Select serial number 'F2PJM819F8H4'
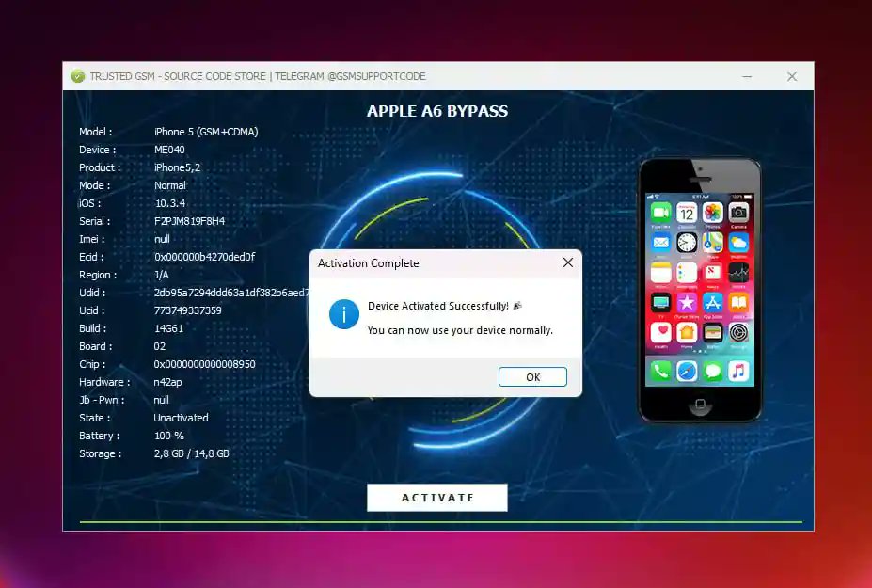 point(189,221)
